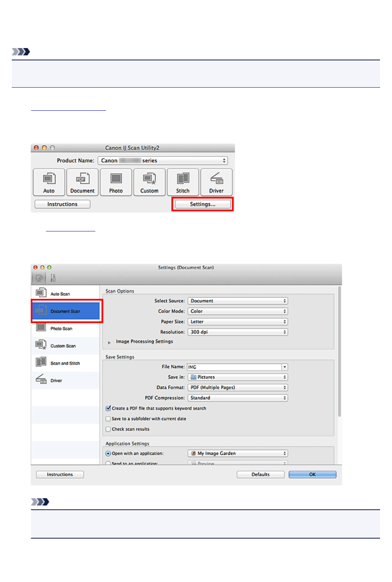Image resolution: width=392 pixels, height=582 pixels.
Task: Open the Color Mode dropdown
Action: point(238,311)
